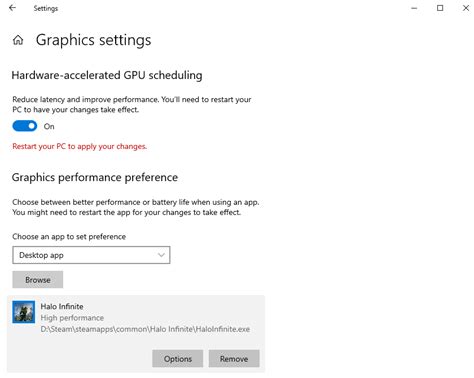This screenshot has height=378, width=474.
Task: Click the Graphics settings page heading
Action: pos(94,40)
